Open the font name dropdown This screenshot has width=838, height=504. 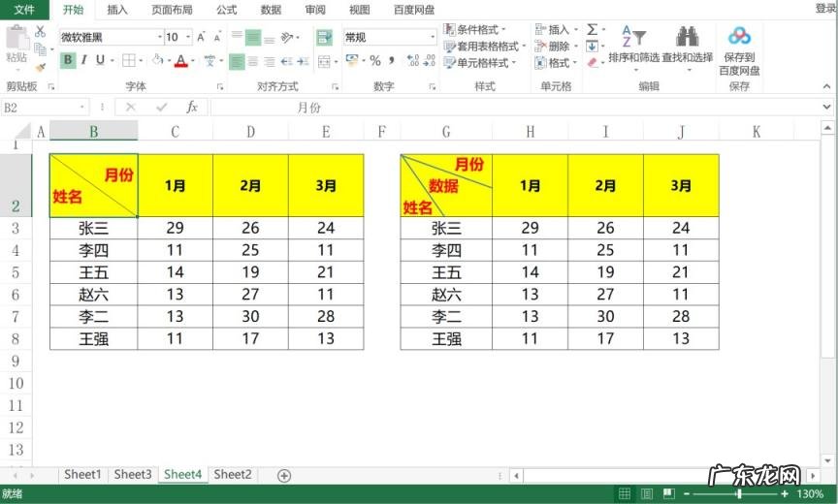(160, 38)
